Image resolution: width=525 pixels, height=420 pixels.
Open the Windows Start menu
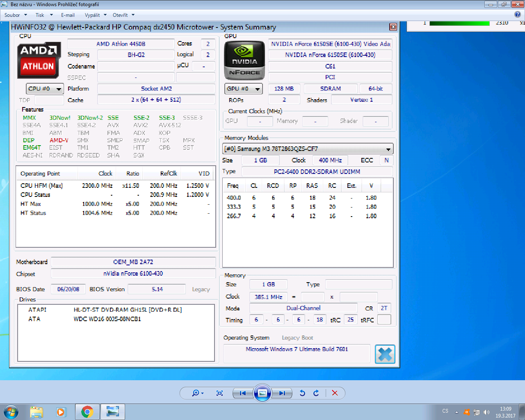coord(11,412)
